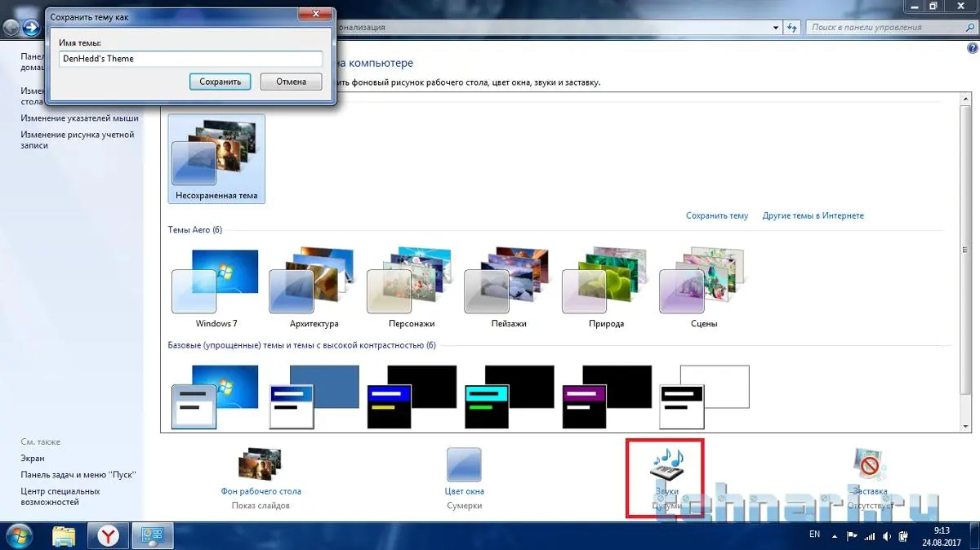Click the Сохранить тему link
The image size is (980, 550).
pos(717,216)
